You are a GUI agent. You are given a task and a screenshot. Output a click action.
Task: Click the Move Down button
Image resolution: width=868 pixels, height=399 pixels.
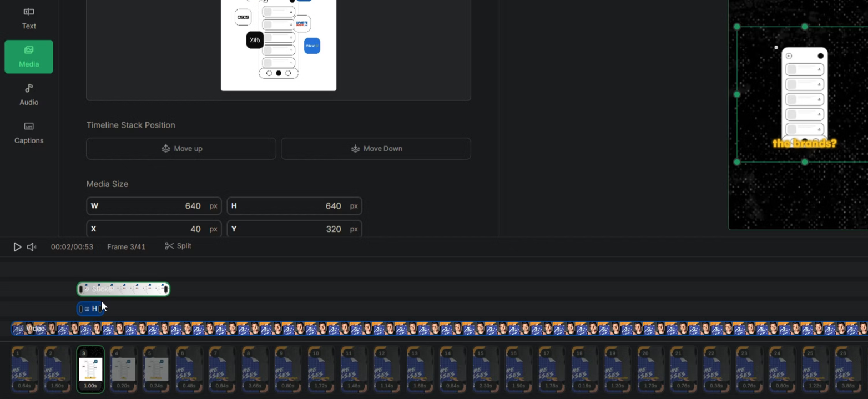coord(376,149)
